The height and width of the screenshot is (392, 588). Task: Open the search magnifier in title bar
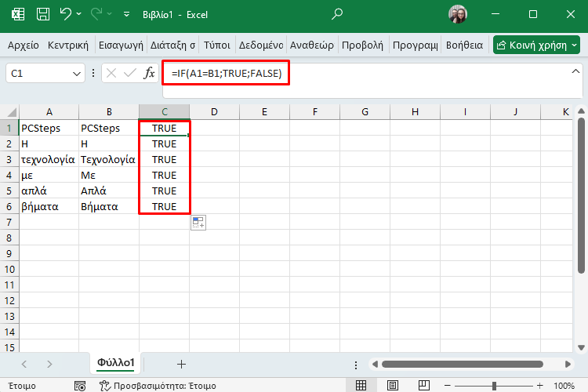[x=337, y=14]
